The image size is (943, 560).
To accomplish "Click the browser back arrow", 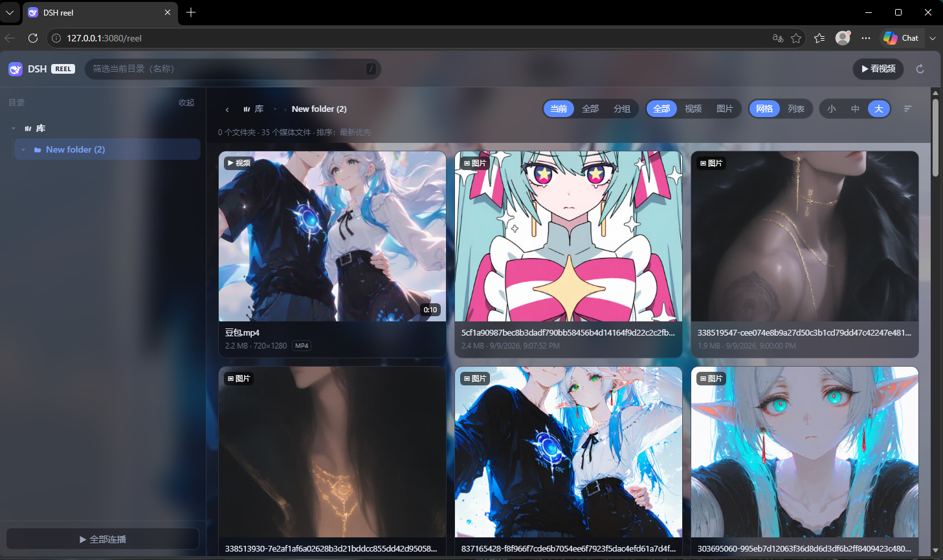I will tap(10, 38).
